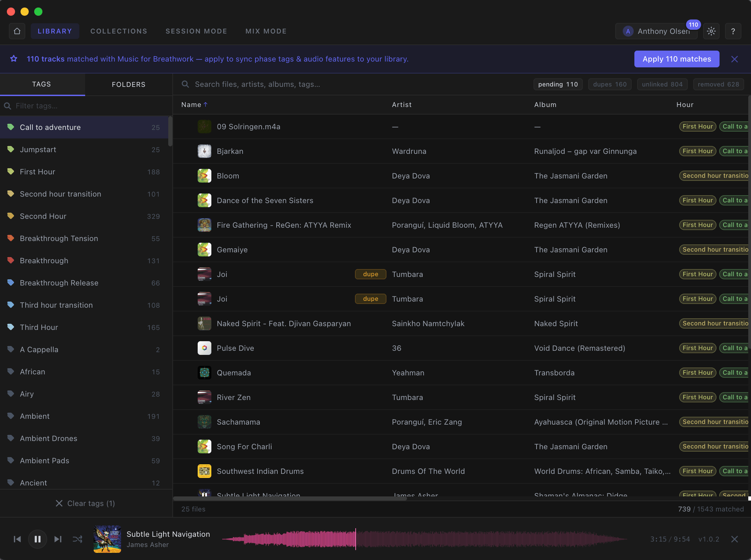751x560 pixels.
Task: Clear the selected tags
Action: point(85,503)
